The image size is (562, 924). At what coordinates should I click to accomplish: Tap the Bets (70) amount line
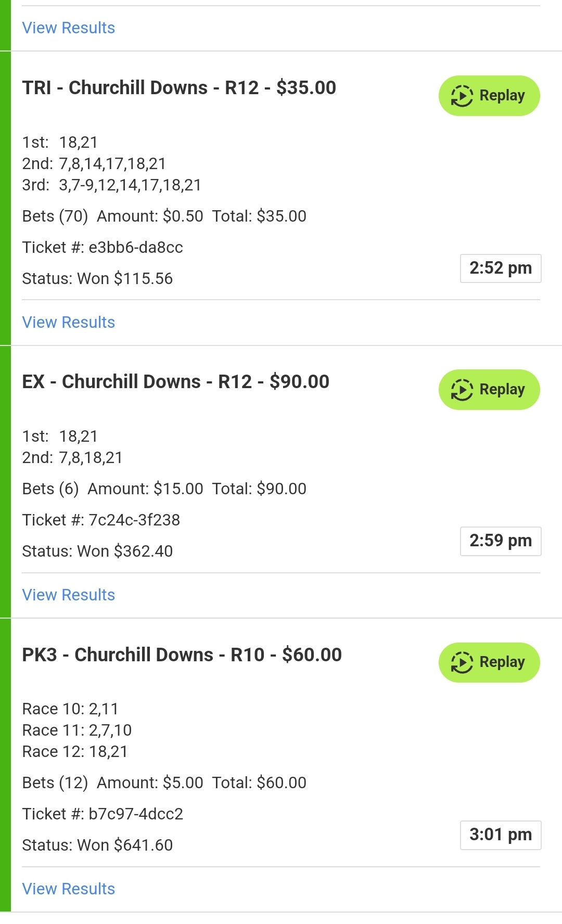(164, 216)
